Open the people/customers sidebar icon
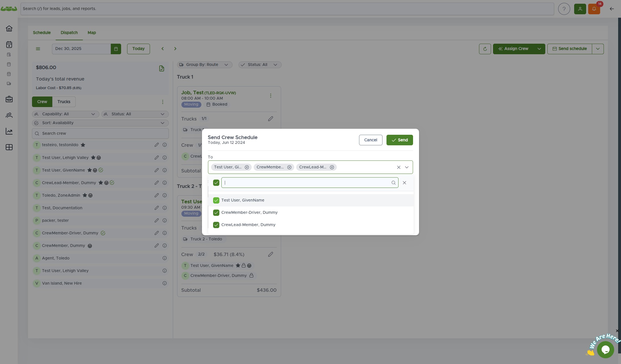Image resolution: width=621 pixels, height=364 pixels. pos(9,115)
